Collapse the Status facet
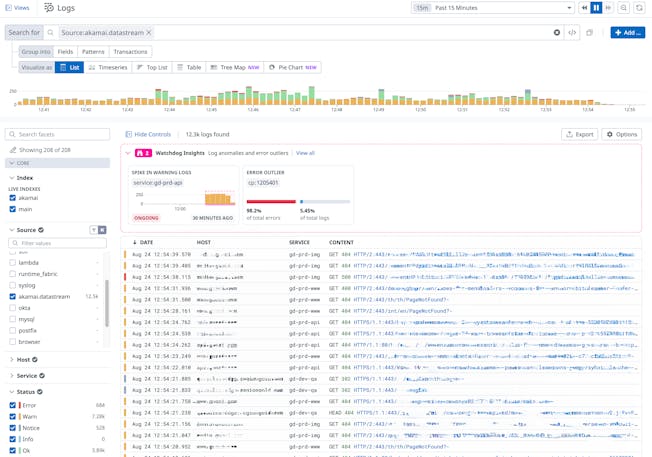The width and height of the screenshot is (652, 457). (x=12, y=392)
